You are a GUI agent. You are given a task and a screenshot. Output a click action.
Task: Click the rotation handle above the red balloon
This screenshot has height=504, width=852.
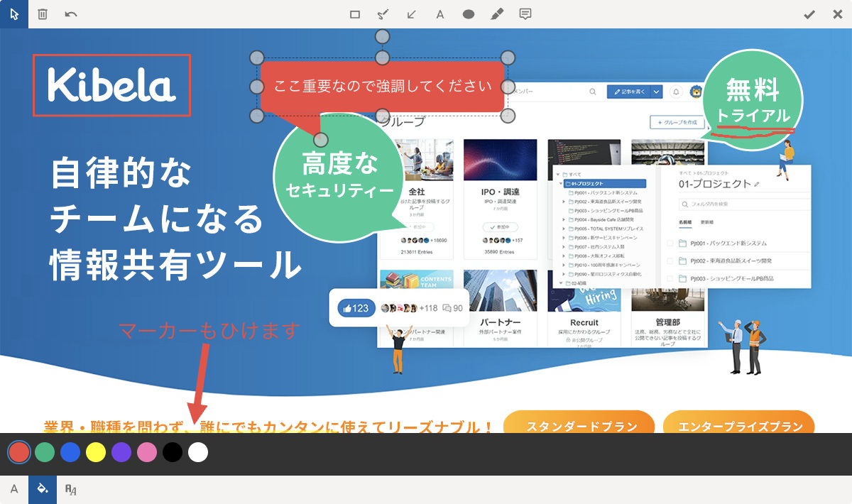click(383, 36)
